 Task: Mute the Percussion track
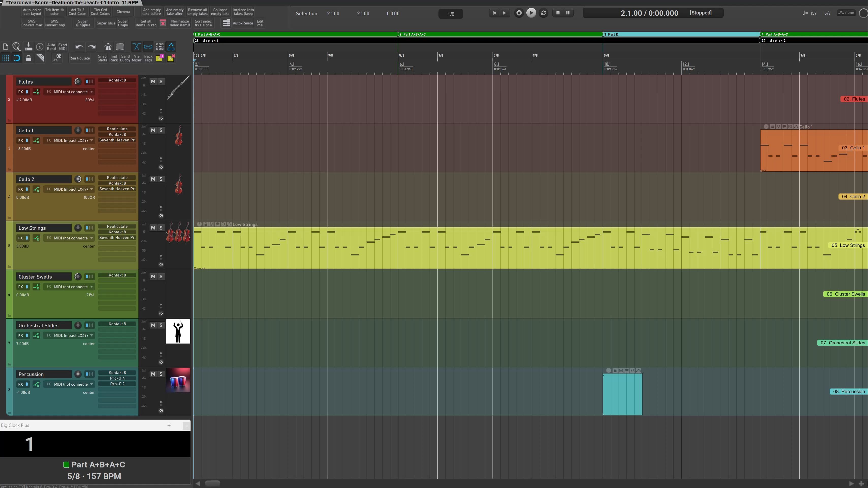(153, 374)
